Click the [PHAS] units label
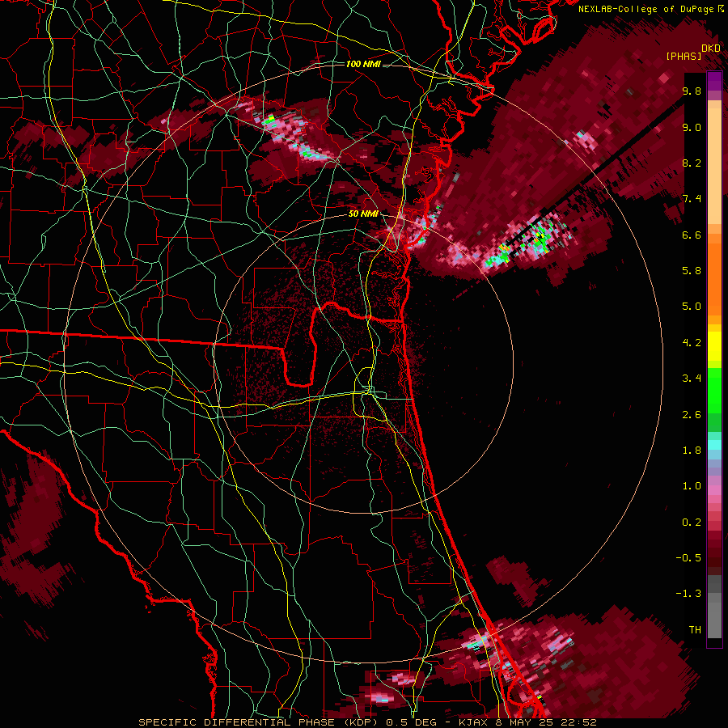The height and width of the screenshot is (728, 728). tap(684, 57)
